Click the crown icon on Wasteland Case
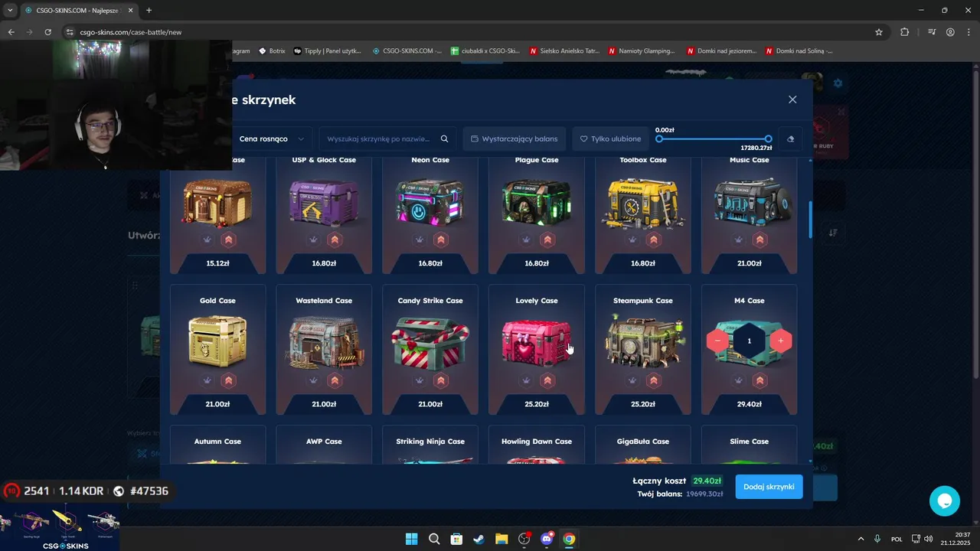The height and width of the screenshot is (551, 980). (x=313, y=380)
